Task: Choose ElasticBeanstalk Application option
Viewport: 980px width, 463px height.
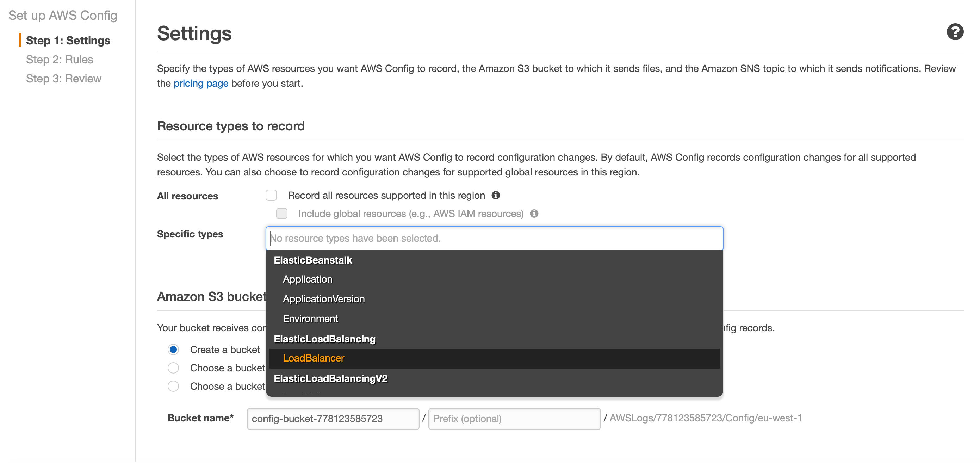Action: pos(308,279)
